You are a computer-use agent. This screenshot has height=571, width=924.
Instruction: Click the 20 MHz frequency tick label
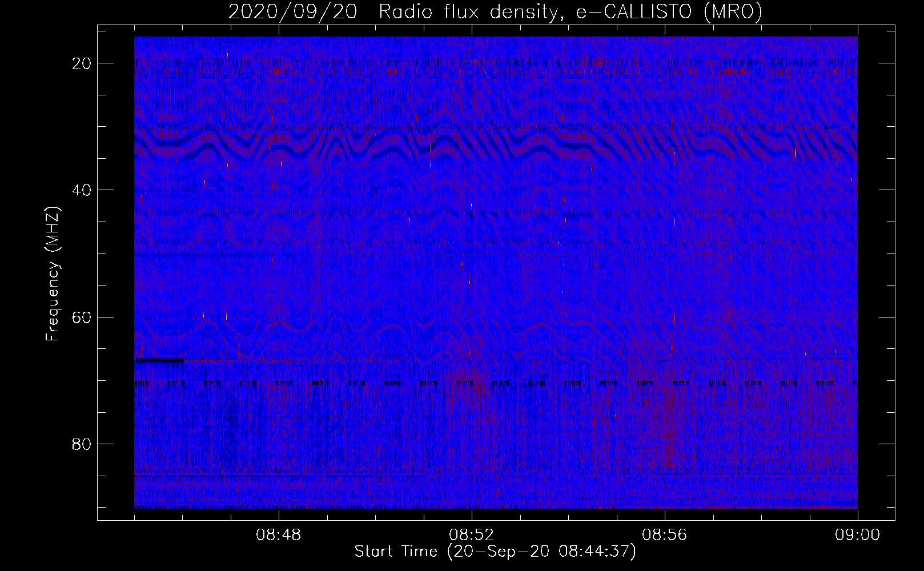[x=82, y=63]
